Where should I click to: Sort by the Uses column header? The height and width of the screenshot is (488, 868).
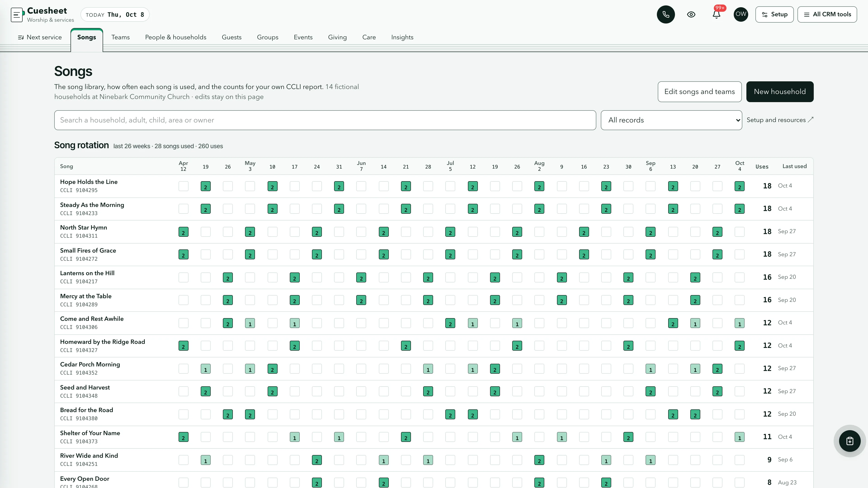[x=762, y=166]
